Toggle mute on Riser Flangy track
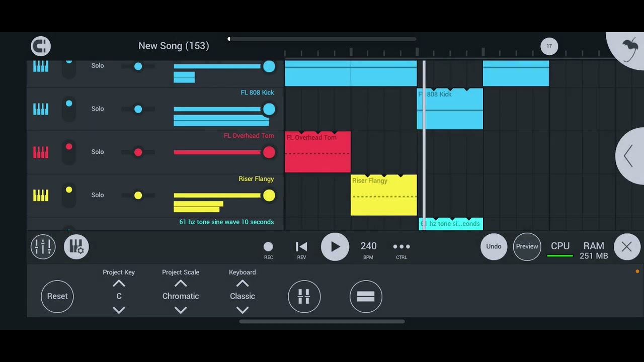644x362 pixels. click(x=69, y=195)
